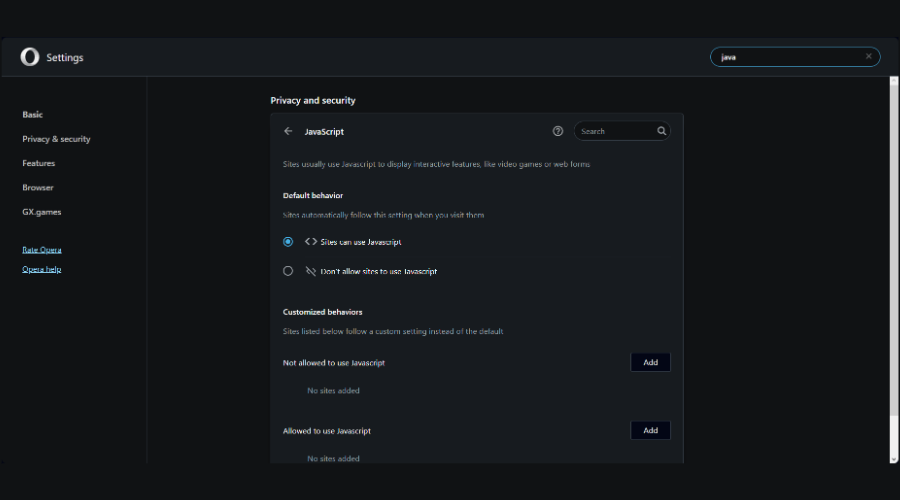Open the JavaScript help question mark icon
This screenshot has height=500, width=900.
click(558, 131)
